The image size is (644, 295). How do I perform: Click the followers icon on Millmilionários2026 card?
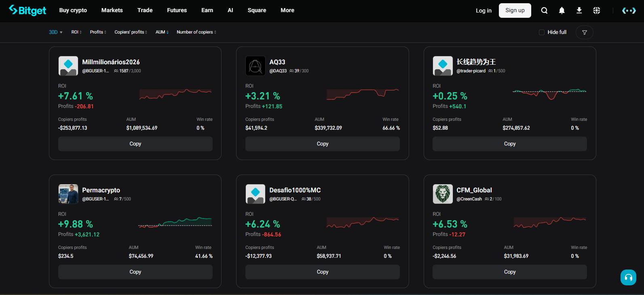[x=116, y=71]
